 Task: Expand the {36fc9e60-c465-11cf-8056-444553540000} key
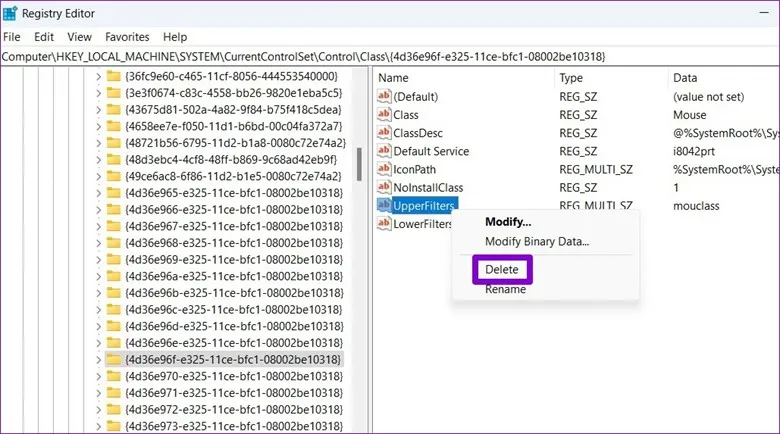pyautogui.click(x=96, y=76)
